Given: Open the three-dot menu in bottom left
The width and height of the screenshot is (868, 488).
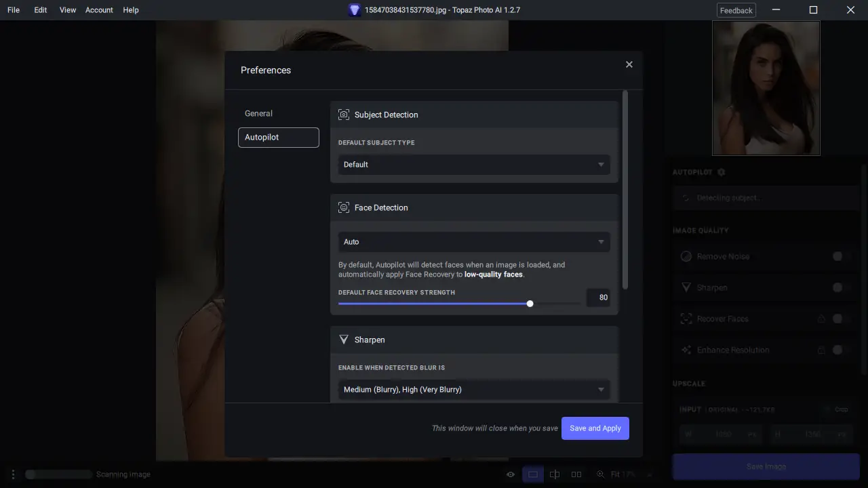Looking at the screenshot, I should tap(13, 474).
